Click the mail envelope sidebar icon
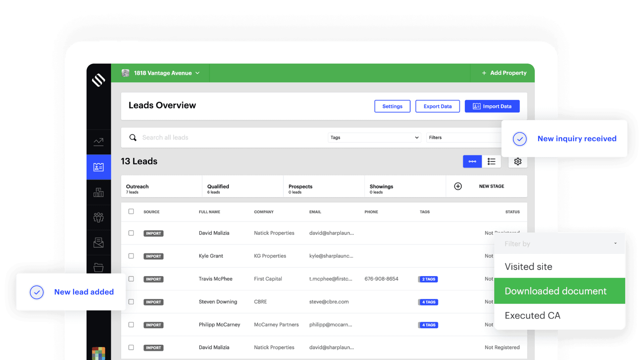This screenshot has width=644, height=360. click(x=98, y=242)
